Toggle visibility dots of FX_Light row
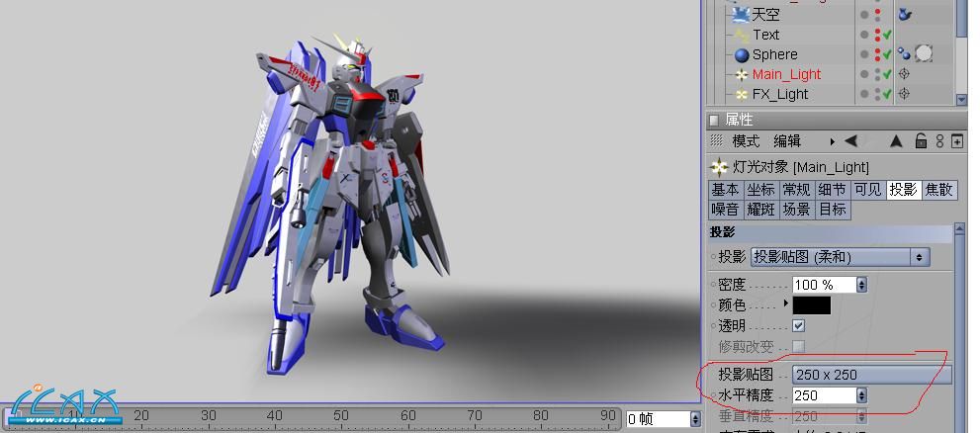Viewport: 980px width, 433px height. [877, 94]
